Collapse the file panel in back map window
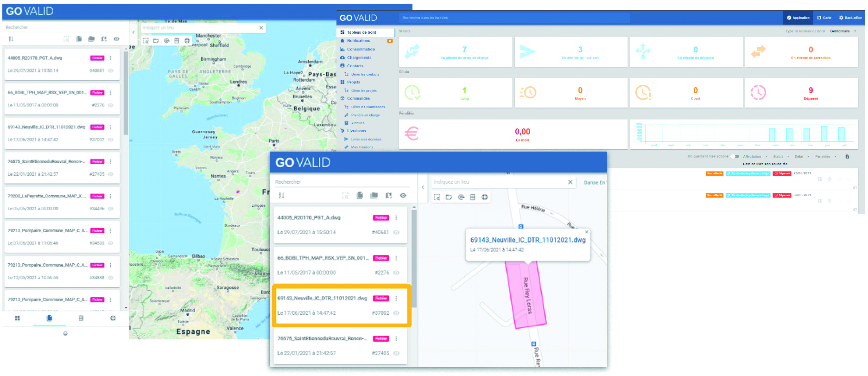The height and width of the screenshot is (376, 868). tap(133, 32)
